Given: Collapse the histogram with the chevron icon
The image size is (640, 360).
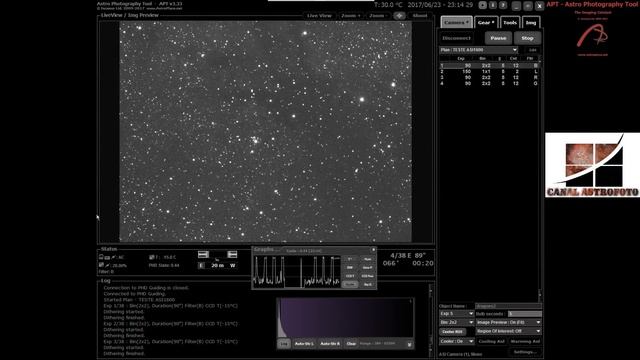Looking at the screenshot, I should pyautogui.click(x=409, y=344).
